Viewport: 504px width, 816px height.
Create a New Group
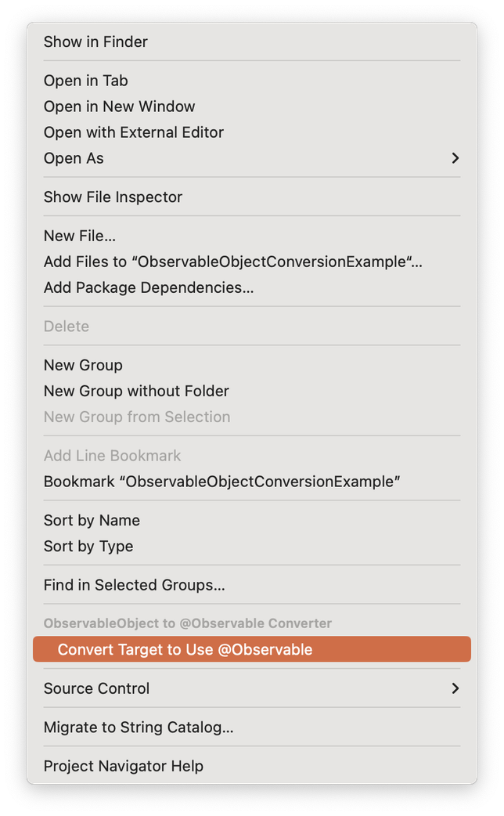(x=83, y=365)
